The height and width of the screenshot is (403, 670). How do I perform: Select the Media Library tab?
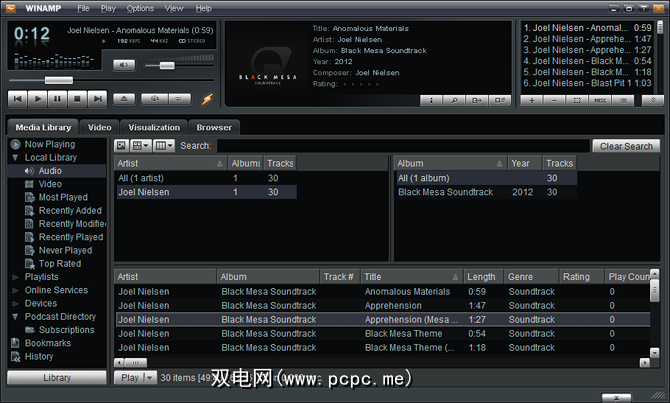point(43,127)
